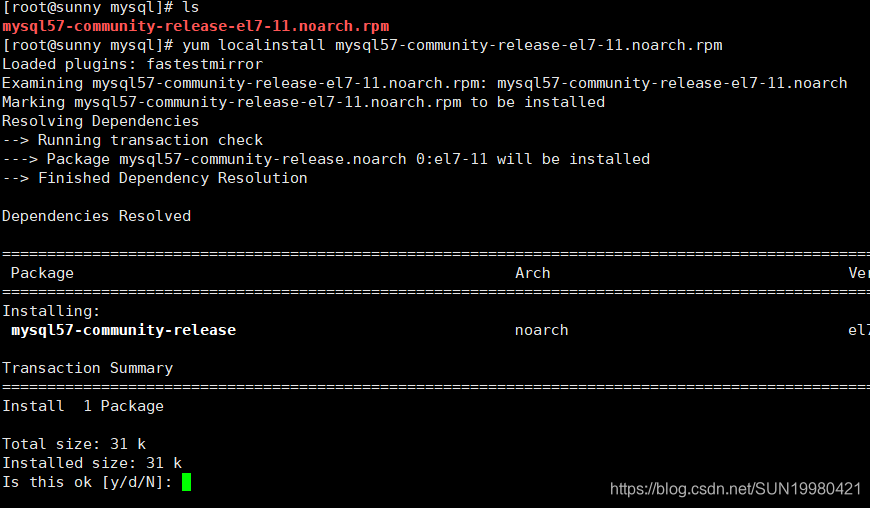
Task: Click the red mysql57 rpm filename in ls output
Action: tap(196, 26)
